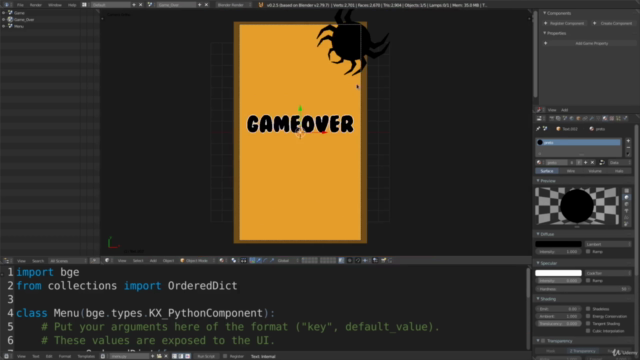Click Register Component button
Screen dimensions: 640x360
564,23
